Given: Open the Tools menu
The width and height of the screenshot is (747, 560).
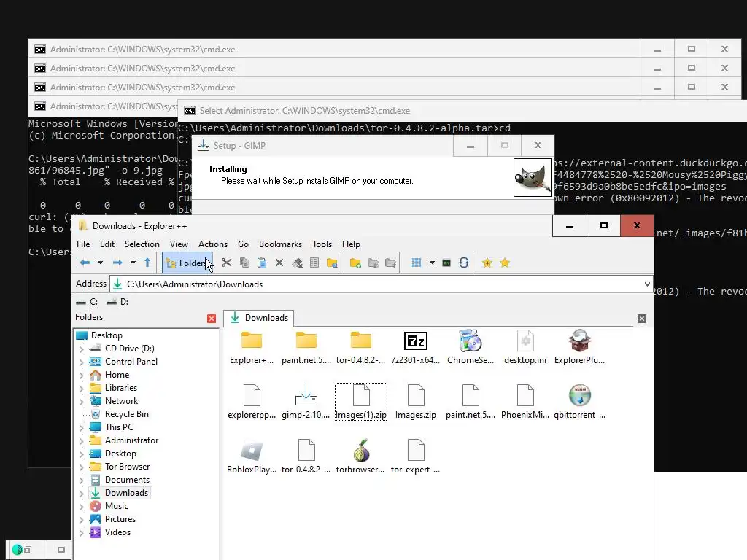Looking at the screenshot, I should coord(322,244).
